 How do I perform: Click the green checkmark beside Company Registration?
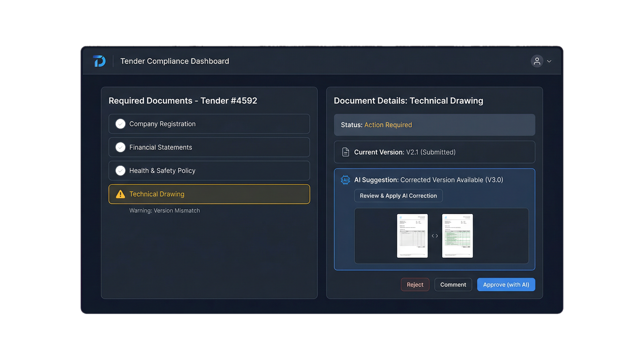[x=121, y=124]
